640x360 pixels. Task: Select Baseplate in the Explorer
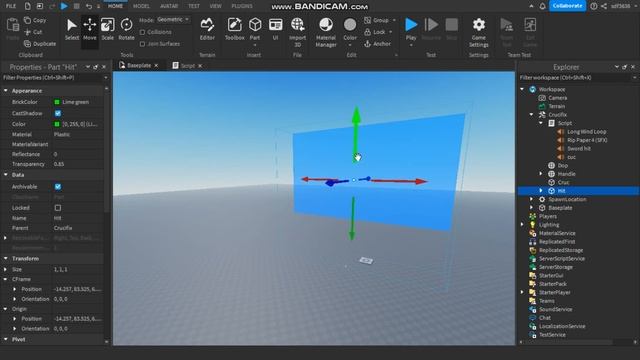tap(560, 208)
